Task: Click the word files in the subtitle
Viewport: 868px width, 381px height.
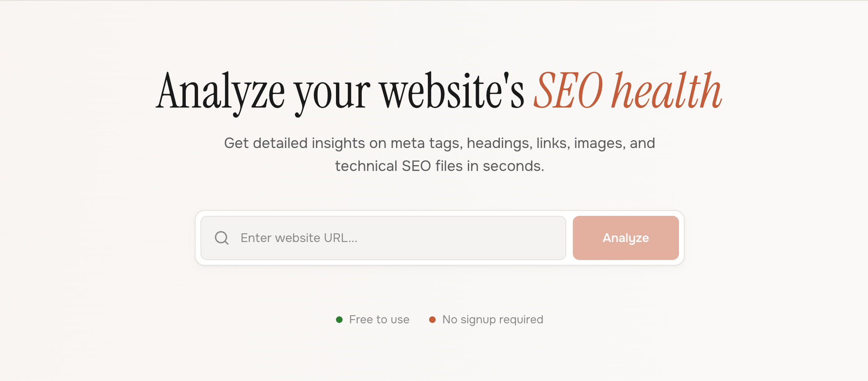Action: coord(449,167)
